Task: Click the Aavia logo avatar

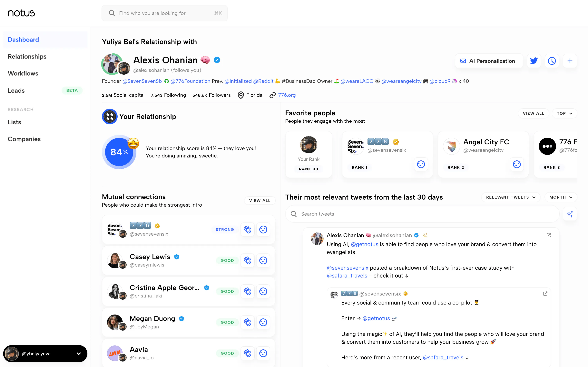Action: (x=115, y=353)
